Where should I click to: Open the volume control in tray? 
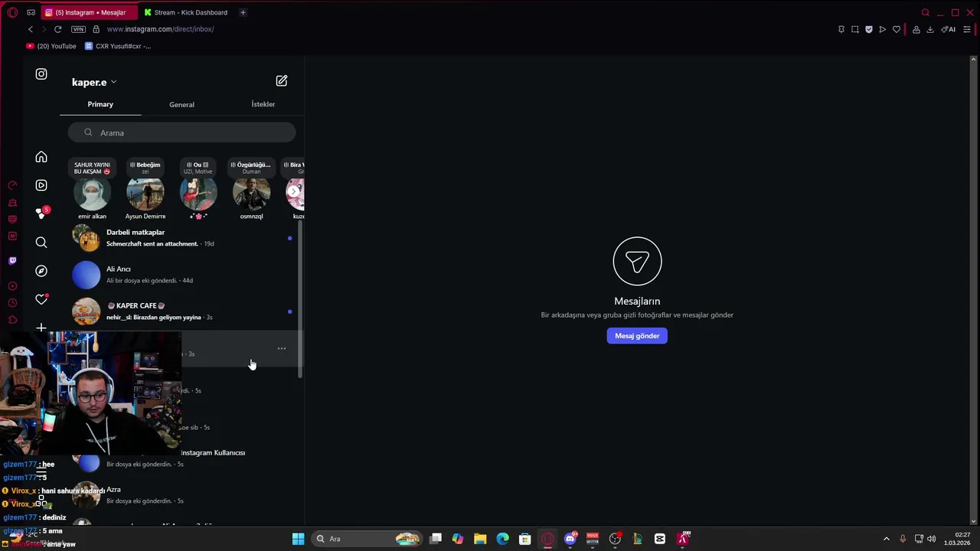(x=932, y=539)
